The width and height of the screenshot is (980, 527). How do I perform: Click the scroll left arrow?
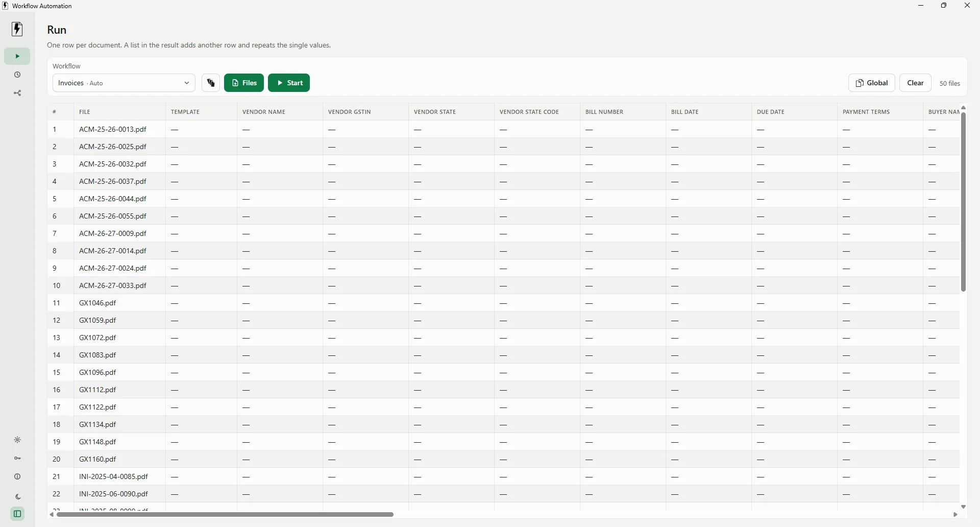[x=52, y=515]
